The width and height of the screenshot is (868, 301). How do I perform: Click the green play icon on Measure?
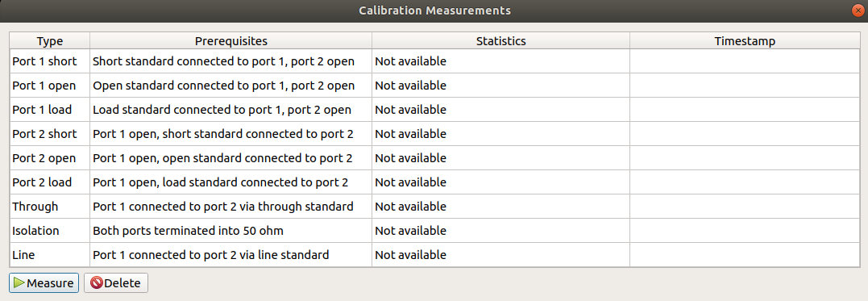[19, 282]
